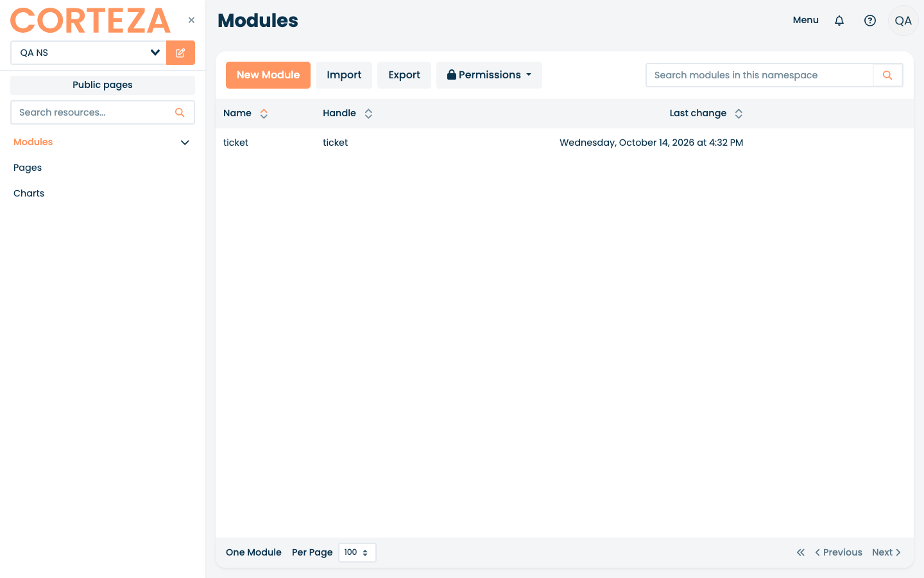Open the notifications bell
The width and height of the screenshot is (924, 578).
839,21
